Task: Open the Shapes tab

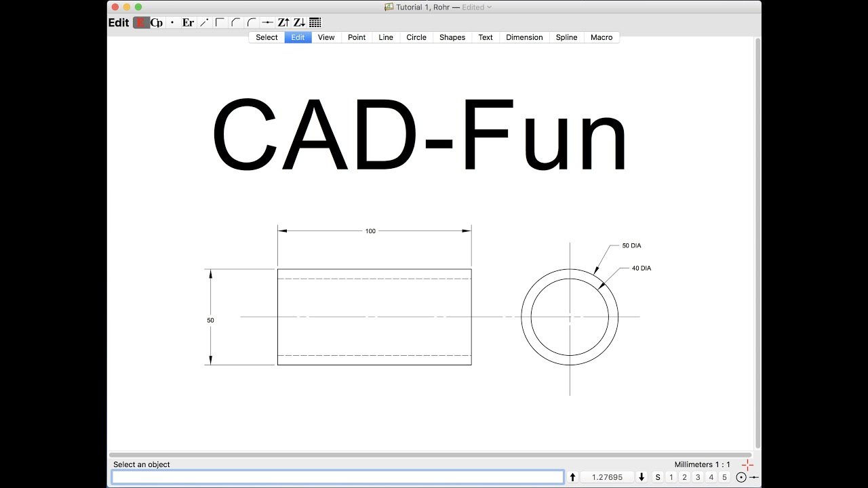Action: (452, 37)
